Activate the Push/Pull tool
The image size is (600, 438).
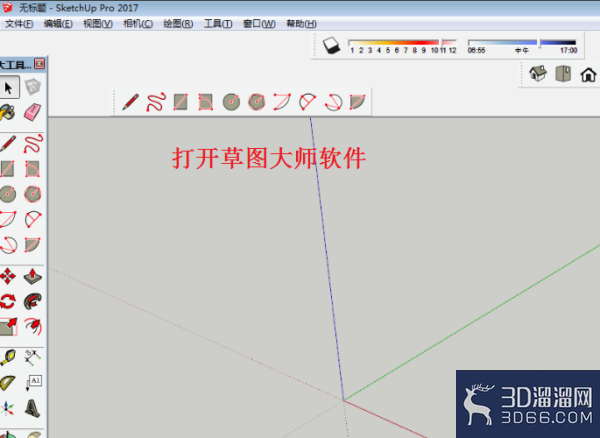coord(33,276)
